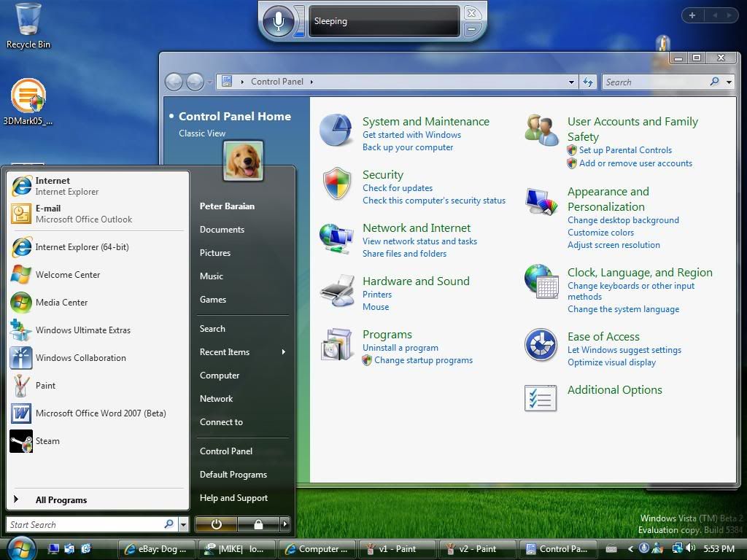Click the System and Maintenance pie chart icon
Image resolution: width=747 pixels, height=560 pixels.
tap(336, 130)
